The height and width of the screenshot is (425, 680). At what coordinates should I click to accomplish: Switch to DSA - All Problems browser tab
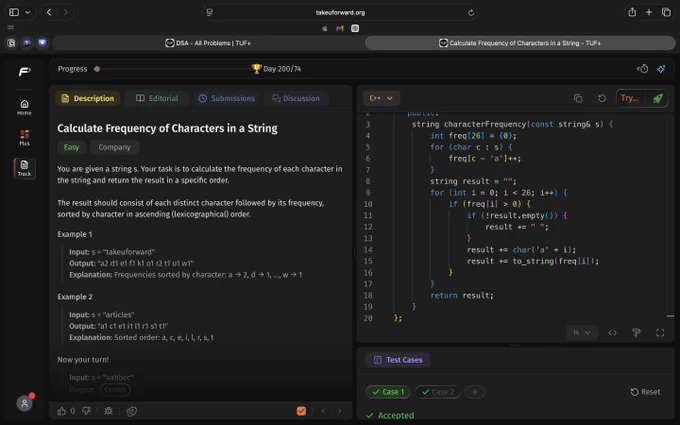click(208, 43)
